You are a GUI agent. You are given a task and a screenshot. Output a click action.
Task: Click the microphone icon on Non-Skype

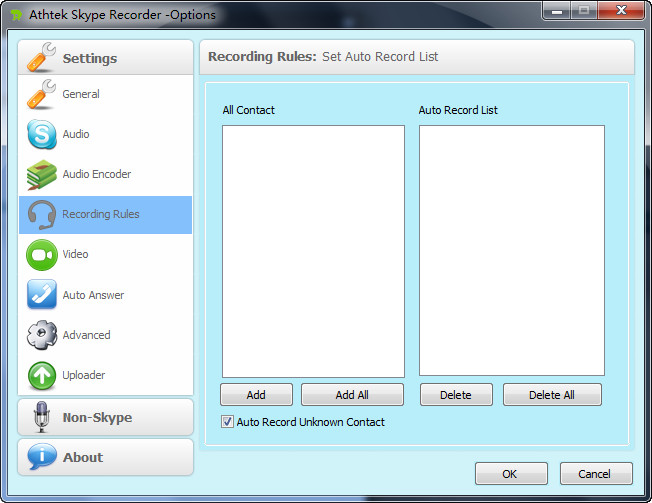[41, 417]
